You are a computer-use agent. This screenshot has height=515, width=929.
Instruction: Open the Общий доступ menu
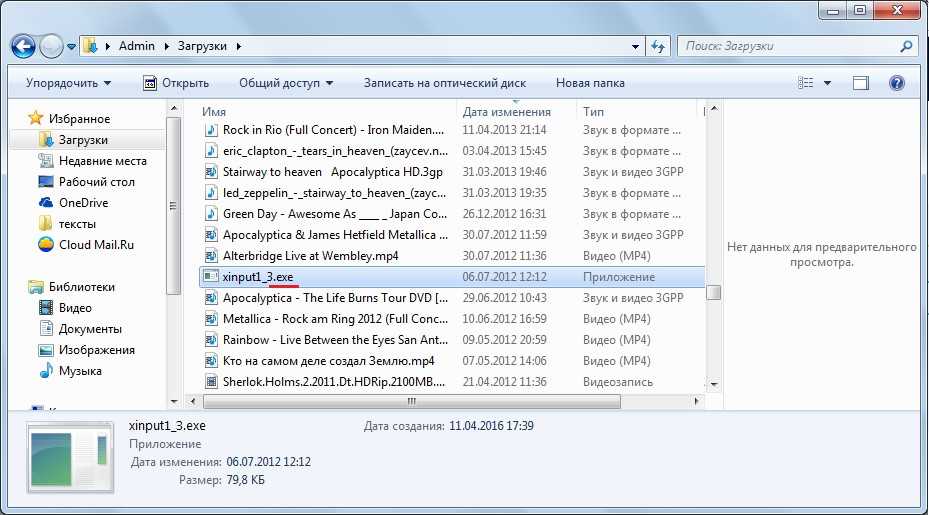click(286, 83)
